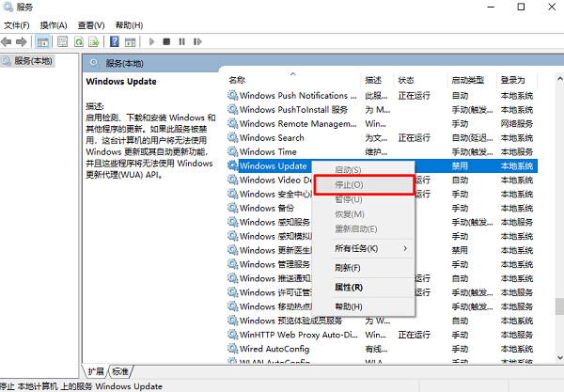Click the show/hide console tree toolbar icon

click(x=43, y=41)
